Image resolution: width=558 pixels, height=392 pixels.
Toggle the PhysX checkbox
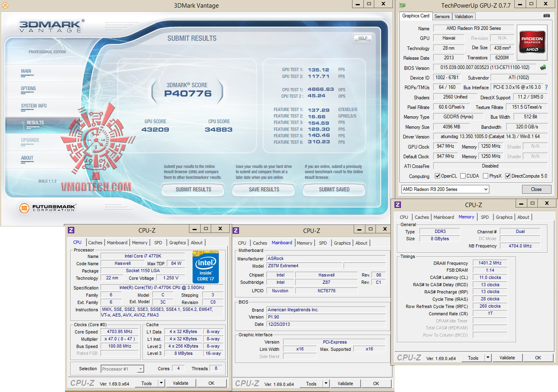486,176
